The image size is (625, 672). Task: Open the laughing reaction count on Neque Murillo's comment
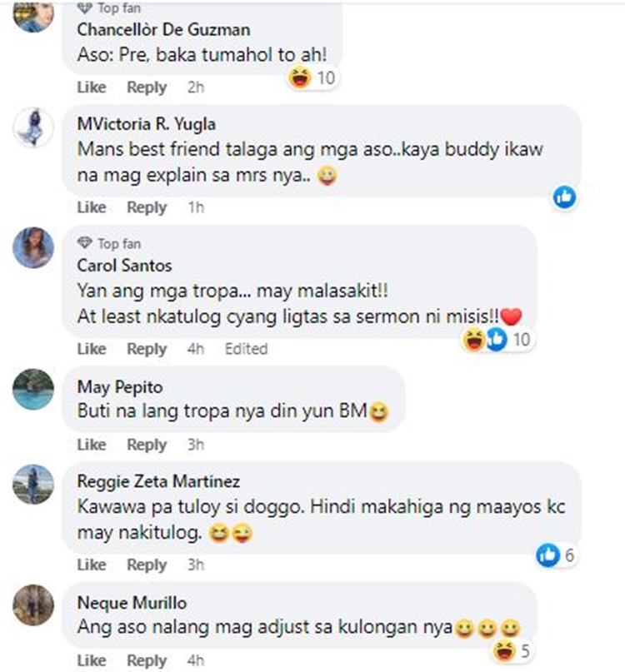(x=512, y=651)
